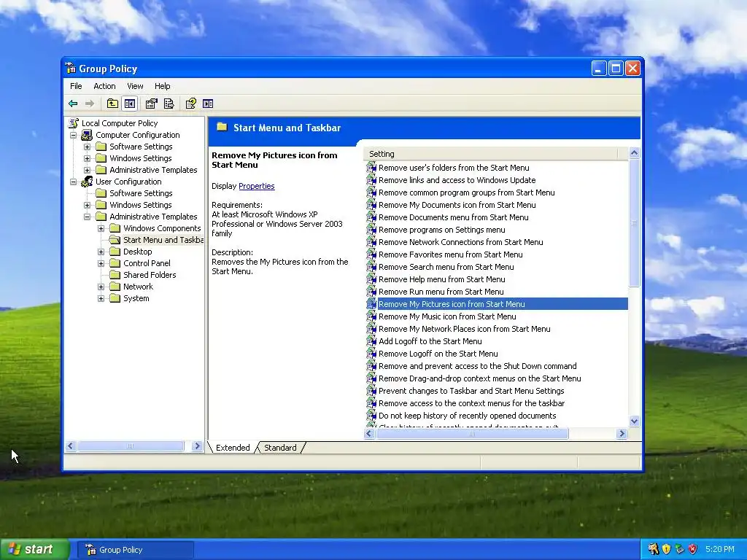The height and width of the screenshot is (560, 747).
Task: Expand Software Settings under Computer Configuration
Action: coord(88,147)
